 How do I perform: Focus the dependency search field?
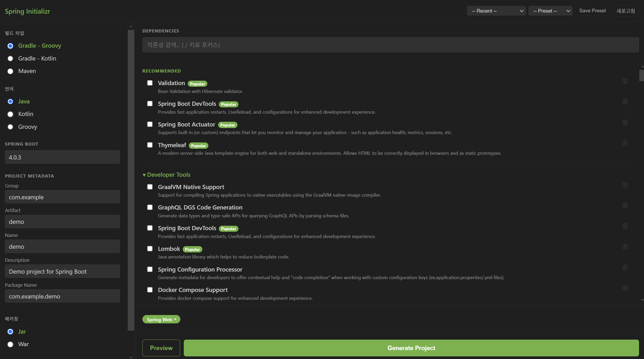click(x=390, y=45)
